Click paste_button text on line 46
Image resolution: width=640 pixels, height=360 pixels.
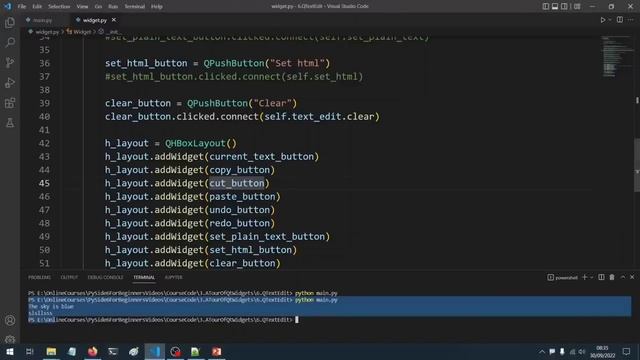pyautogui.click(x=242, y=197)
